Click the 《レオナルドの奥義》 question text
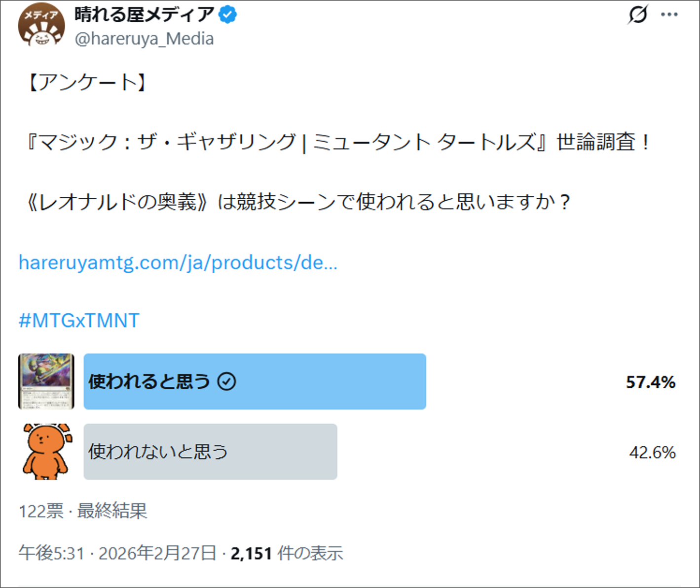The width and height of the screenshot is (700, 588). pyautogui.click(x=118, y=202)
